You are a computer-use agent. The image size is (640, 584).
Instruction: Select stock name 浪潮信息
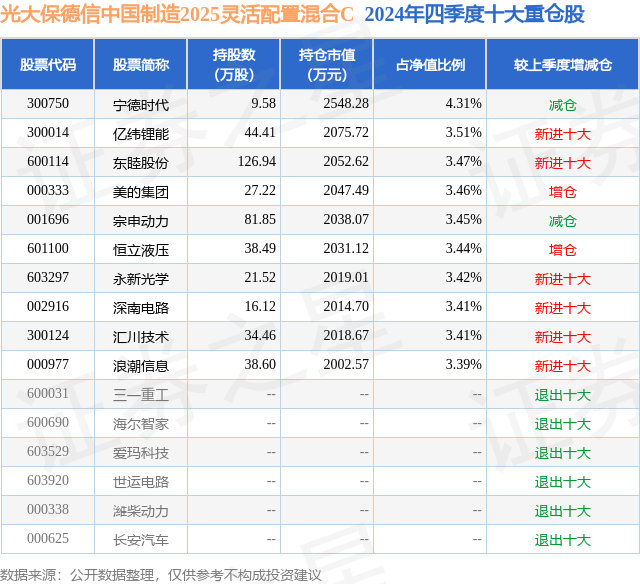coord(141,366)
